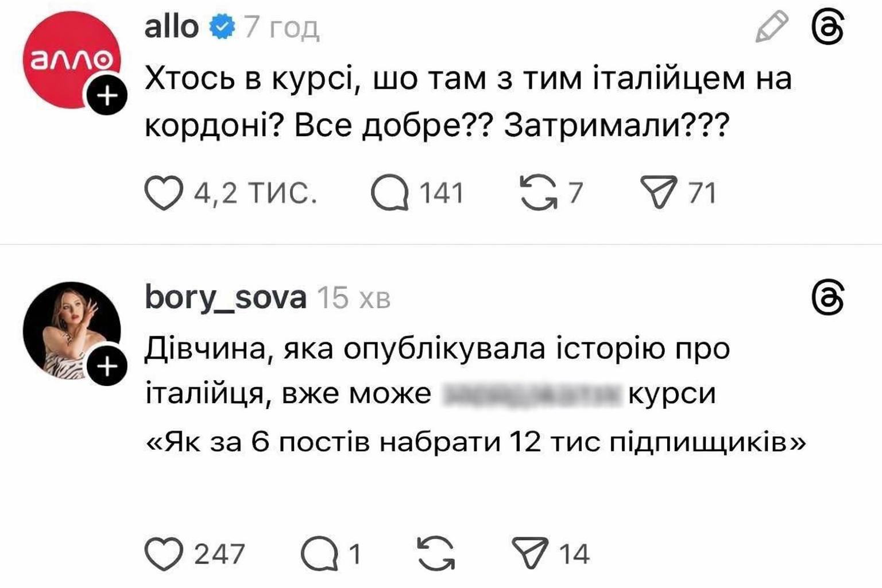
Task: Share the allo post via send icon
Action: tap(659, 193)
